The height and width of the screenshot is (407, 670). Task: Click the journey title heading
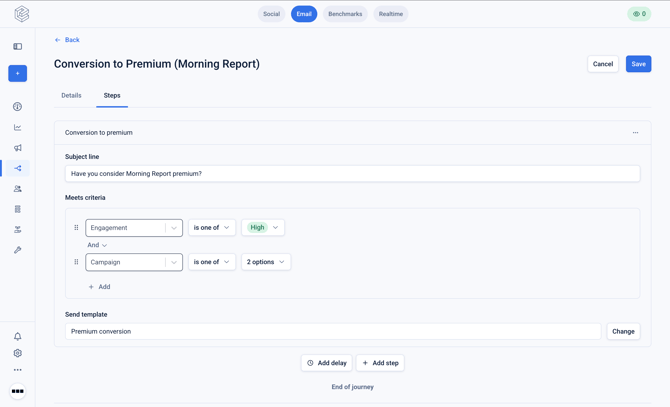point(157,64)
